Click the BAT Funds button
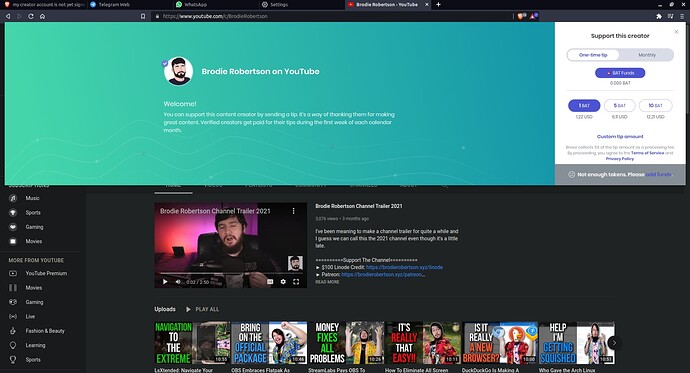This screenshot has height=373, width=690. point(620,73)
